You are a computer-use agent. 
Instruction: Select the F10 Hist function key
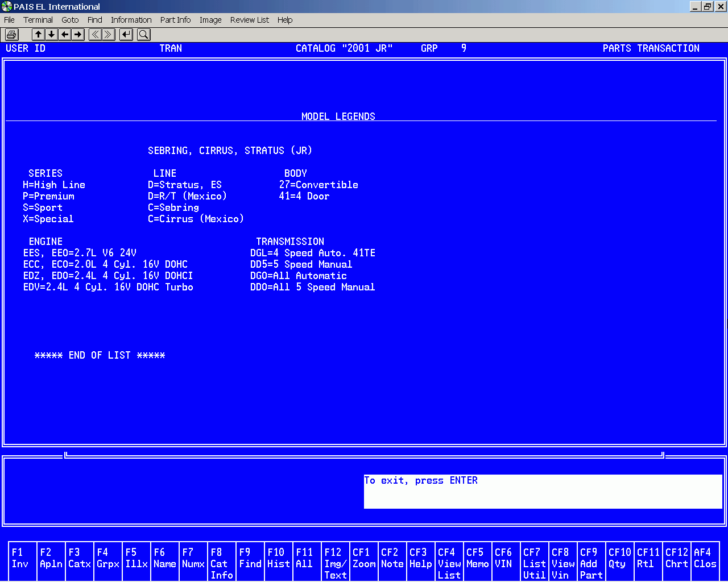[x=279, y=562]
